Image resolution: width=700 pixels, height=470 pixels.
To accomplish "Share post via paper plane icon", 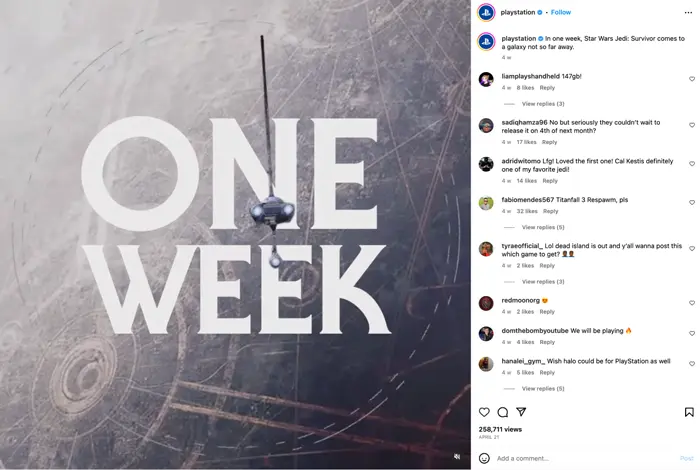I will click(521, 412).
